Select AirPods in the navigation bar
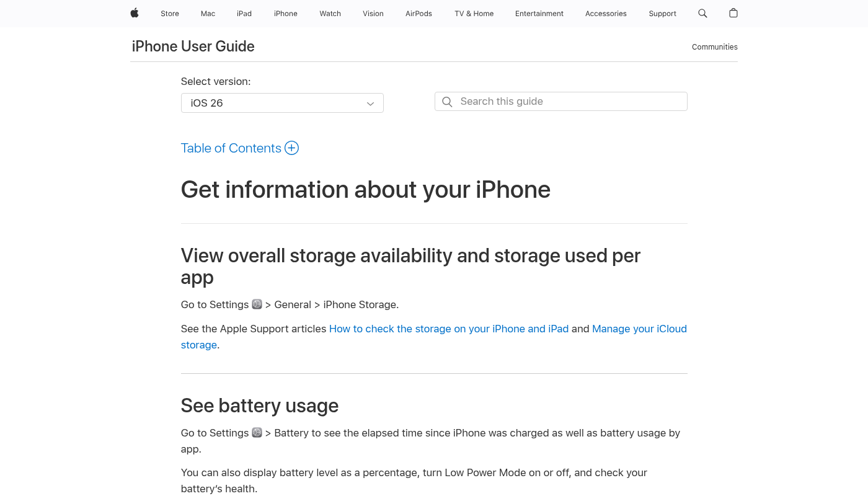This screenshot has width=868, height=496. click(x=418, y=14)
